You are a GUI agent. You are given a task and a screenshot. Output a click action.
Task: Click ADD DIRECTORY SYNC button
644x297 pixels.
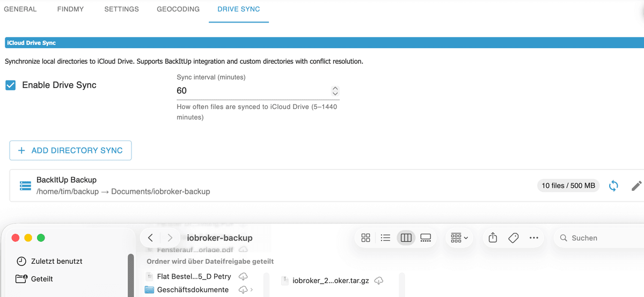(70, 151)
